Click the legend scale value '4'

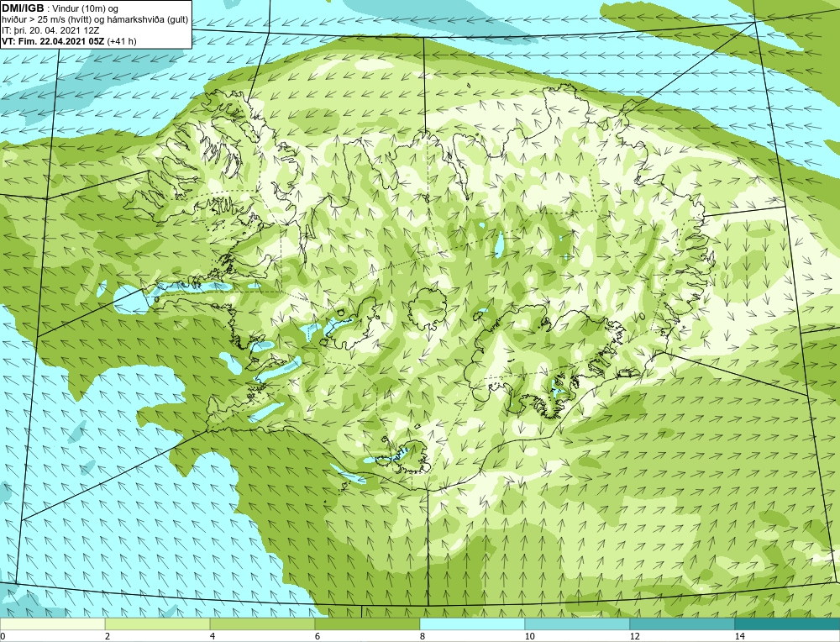click(213, 636)
